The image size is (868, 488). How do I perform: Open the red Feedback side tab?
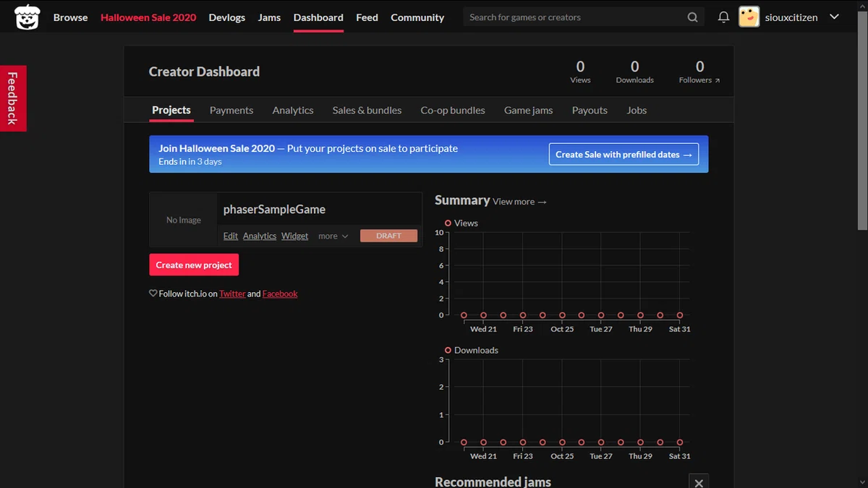pos(13,98)
